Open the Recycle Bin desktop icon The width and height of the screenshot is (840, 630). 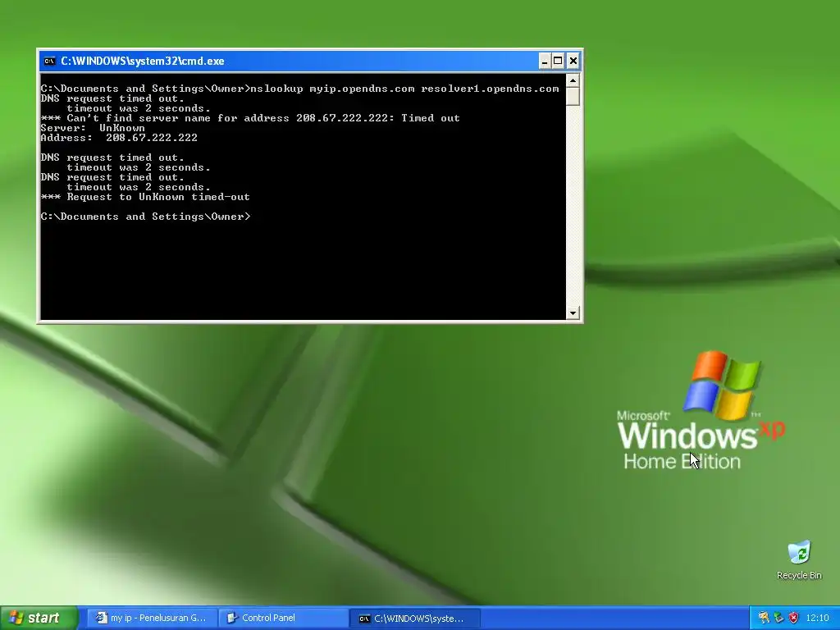click(x=799, y=559)
